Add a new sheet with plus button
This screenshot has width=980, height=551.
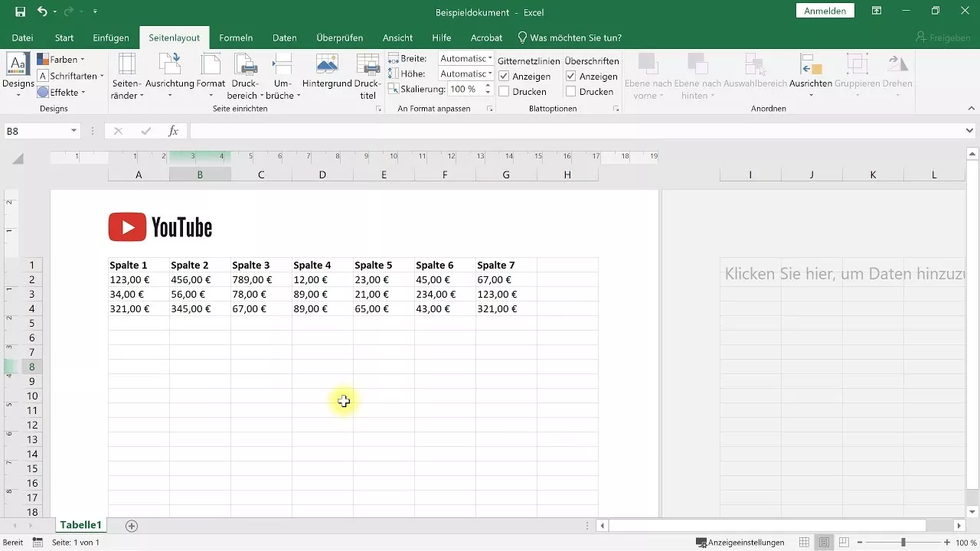click(132, 526)
